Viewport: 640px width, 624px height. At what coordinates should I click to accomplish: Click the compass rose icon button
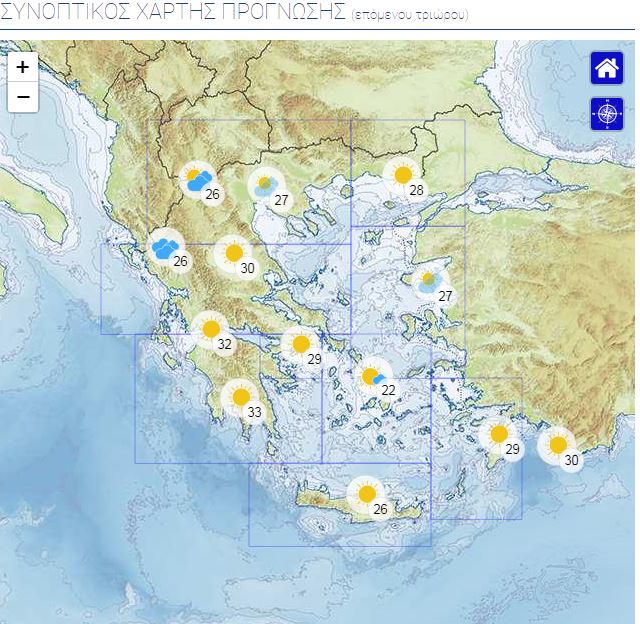coord(606,114)
